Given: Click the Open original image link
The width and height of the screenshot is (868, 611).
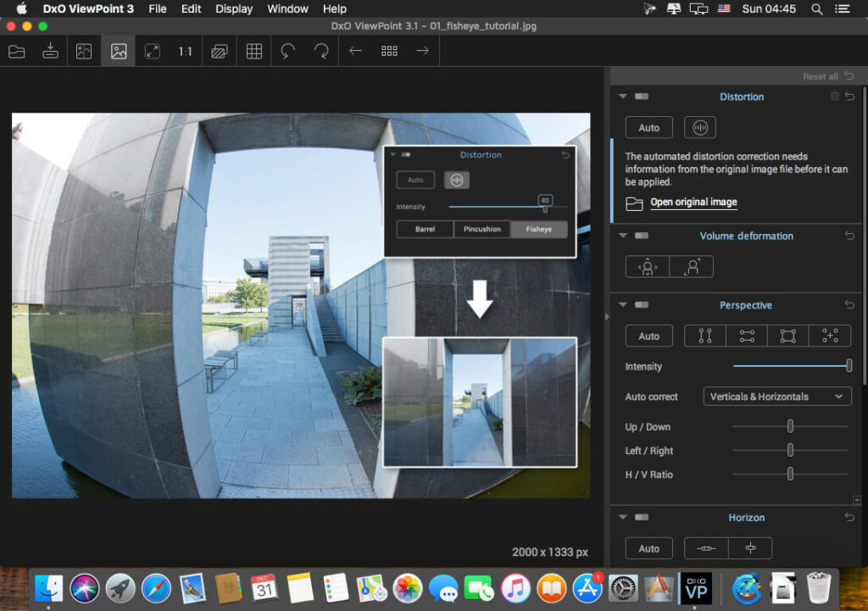Looking at the screenshot, I should (x=693, y=203).
